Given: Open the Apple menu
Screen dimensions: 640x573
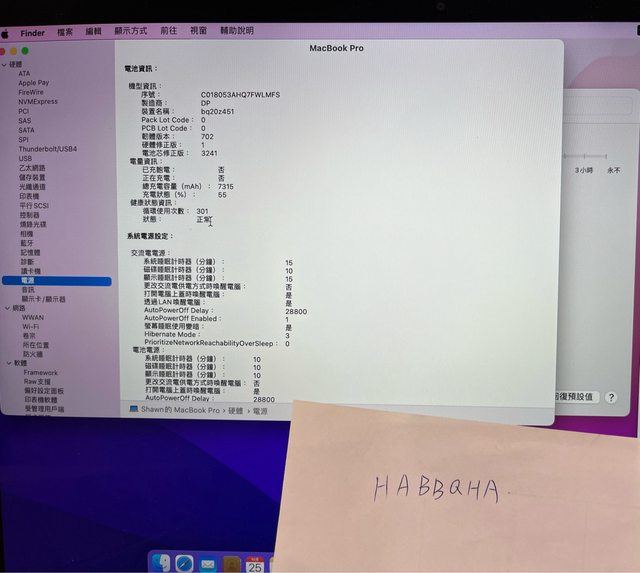Looking at the screenshot, I should coord(5,32).
